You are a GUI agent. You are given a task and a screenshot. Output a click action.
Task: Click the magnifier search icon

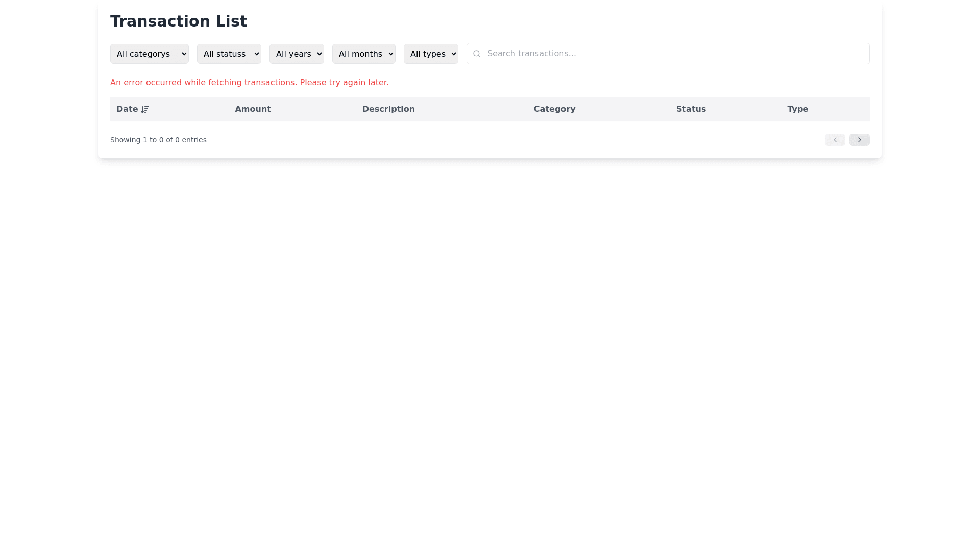click(477, 54)
